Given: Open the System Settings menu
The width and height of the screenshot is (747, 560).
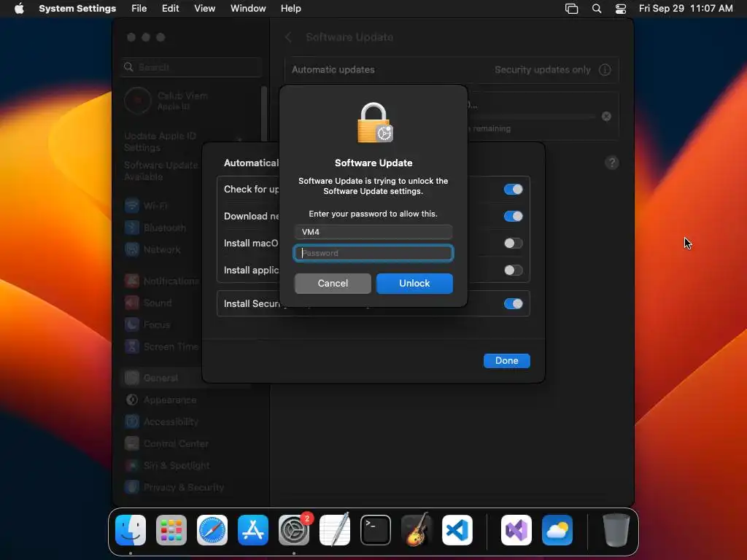Looking at the screenshot, I should [x=77, y=9].
